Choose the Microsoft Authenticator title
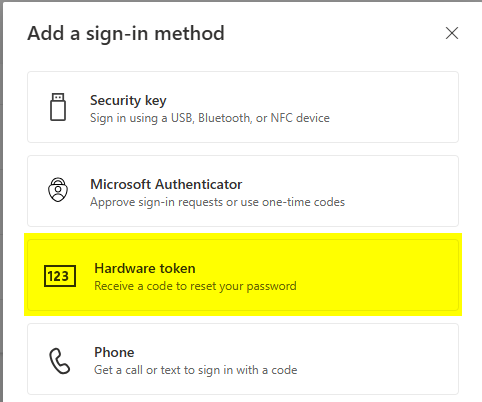Image resolution: width=482 pixels, height=402 pixels. (166, 184)
